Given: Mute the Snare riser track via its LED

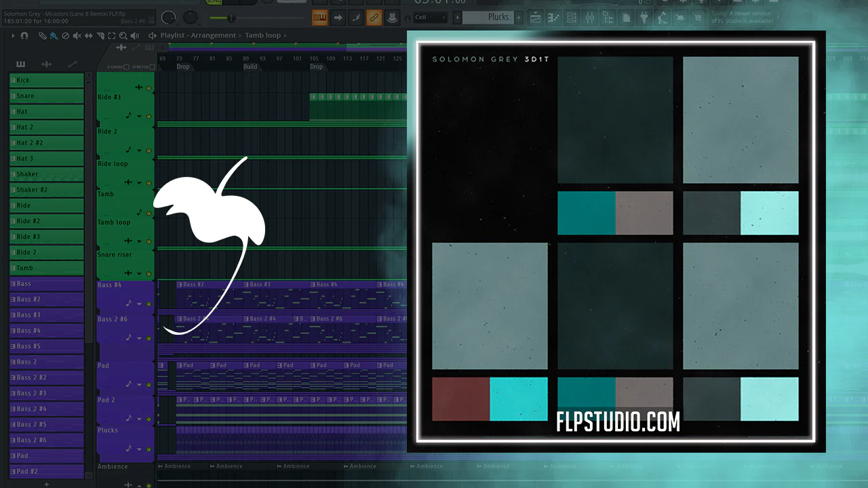Looking at the screenshot, I should [149, 273].
